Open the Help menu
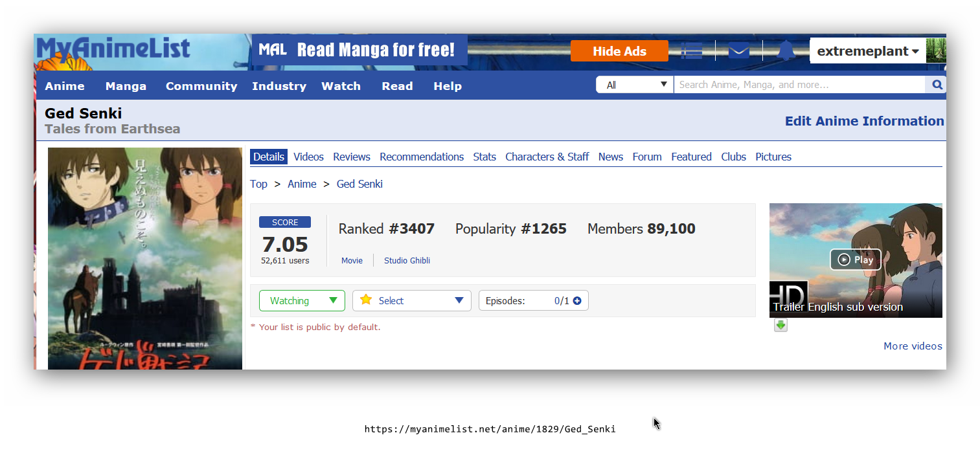This screenshot has width=980, height=455. (448, 86)
